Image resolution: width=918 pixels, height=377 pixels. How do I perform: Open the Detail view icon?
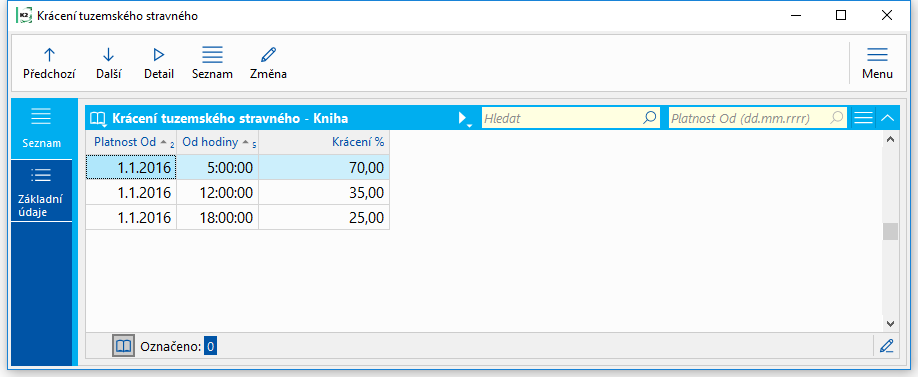(x=159, y=55)
